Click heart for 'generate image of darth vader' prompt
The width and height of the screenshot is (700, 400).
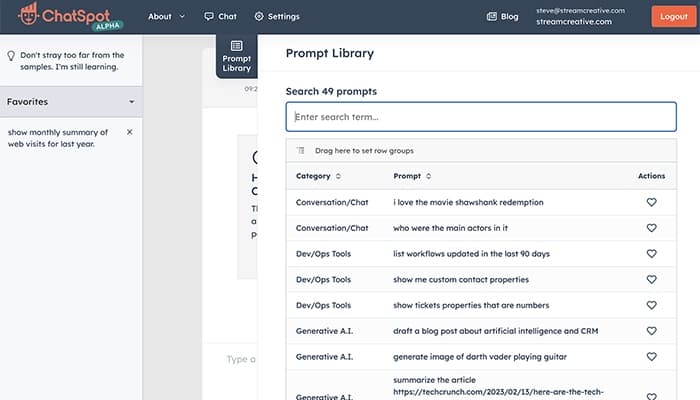click(651, 356)
